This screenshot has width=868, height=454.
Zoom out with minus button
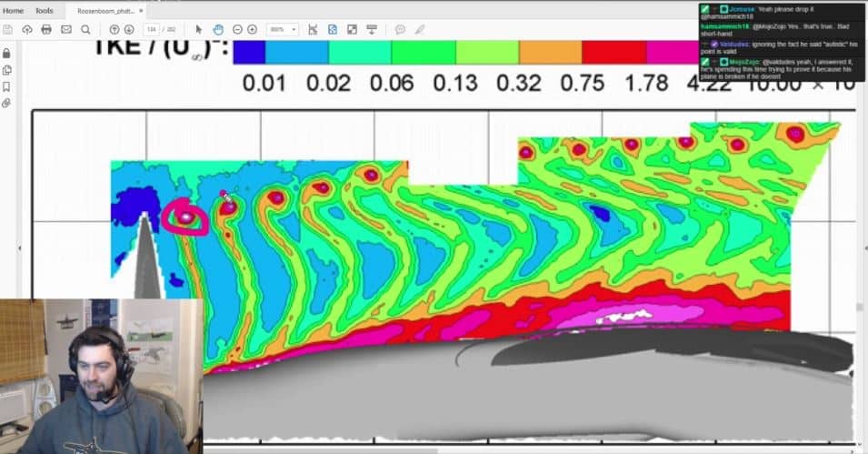[236, 29]
